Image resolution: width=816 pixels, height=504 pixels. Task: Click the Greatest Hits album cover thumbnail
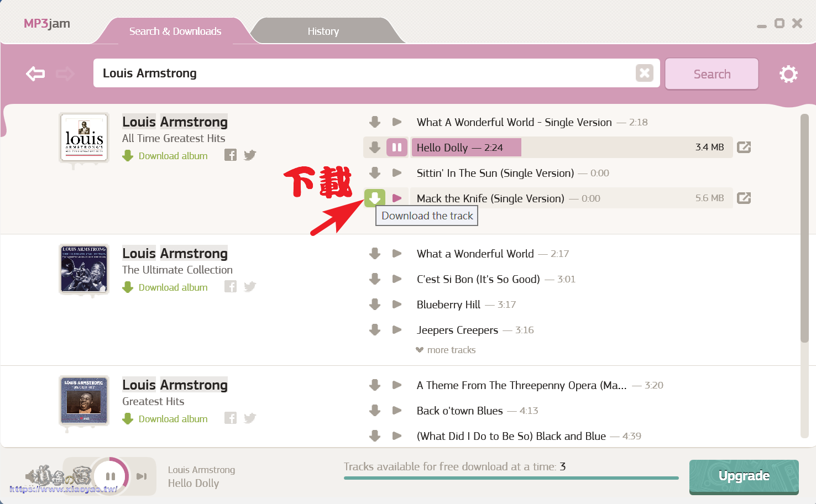coord(83,402)
